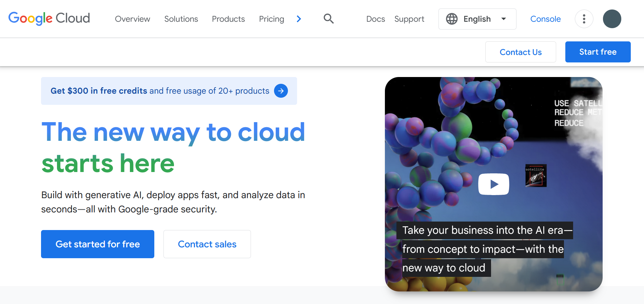Click 'The new way to cloud' heading

tap(173, 132)
